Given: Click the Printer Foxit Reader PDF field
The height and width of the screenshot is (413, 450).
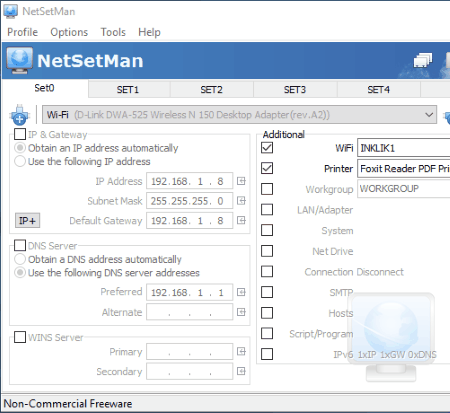Looking at the screenshot, I should click(x=404, y=168).
